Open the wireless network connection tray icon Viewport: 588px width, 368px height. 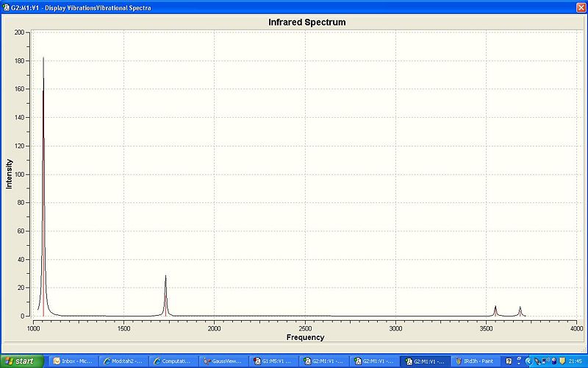tap(545, 361)
